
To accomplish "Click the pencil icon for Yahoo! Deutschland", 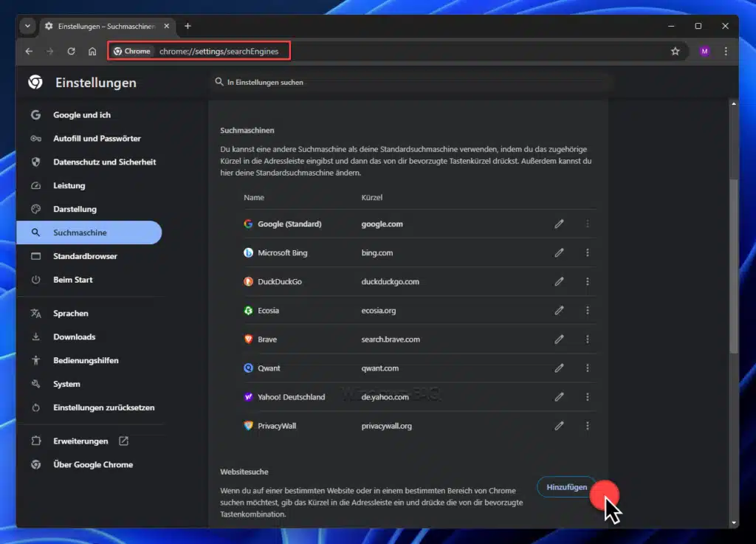I will tap(559, 397).
